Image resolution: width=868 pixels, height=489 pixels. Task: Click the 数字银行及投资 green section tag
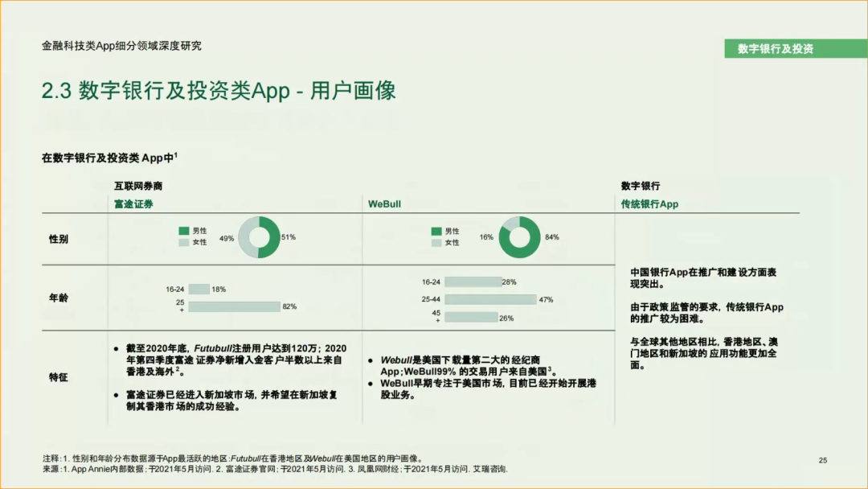pyautogui.click(x=796, y=49)
